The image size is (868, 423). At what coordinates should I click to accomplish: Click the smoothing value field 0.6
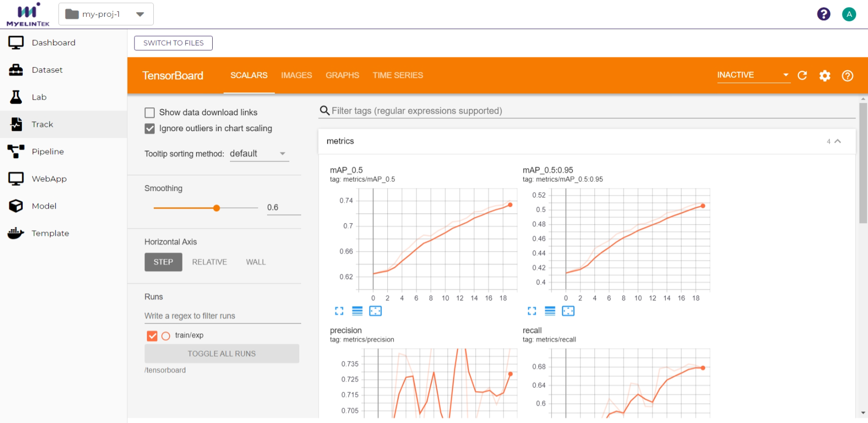(x=284, y=207)
